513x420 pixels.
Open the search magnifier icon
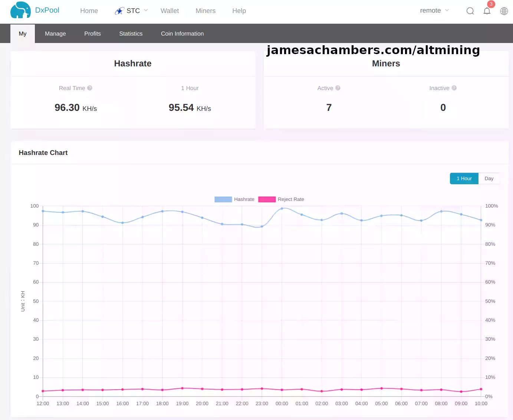coord(470,11)
